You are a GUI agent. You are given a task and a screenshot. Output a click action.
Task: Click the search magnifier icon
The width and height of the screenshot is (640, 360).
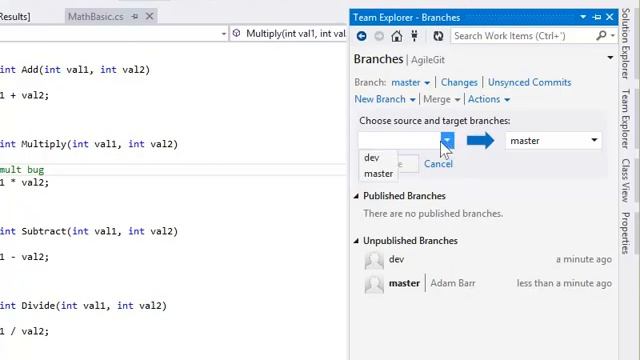(601, 36)
